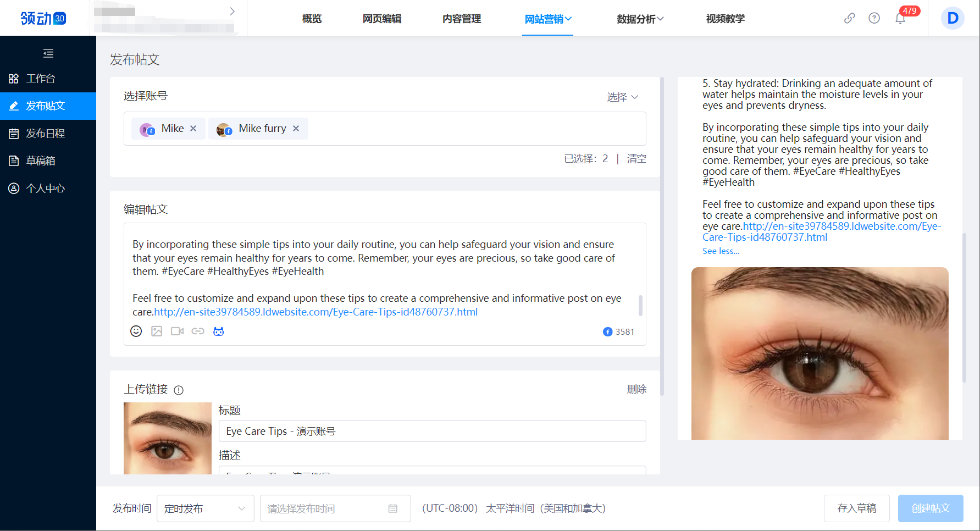The image size is (980, 531).
Task: Insert an emoji in the post editor
Action: 136,331
